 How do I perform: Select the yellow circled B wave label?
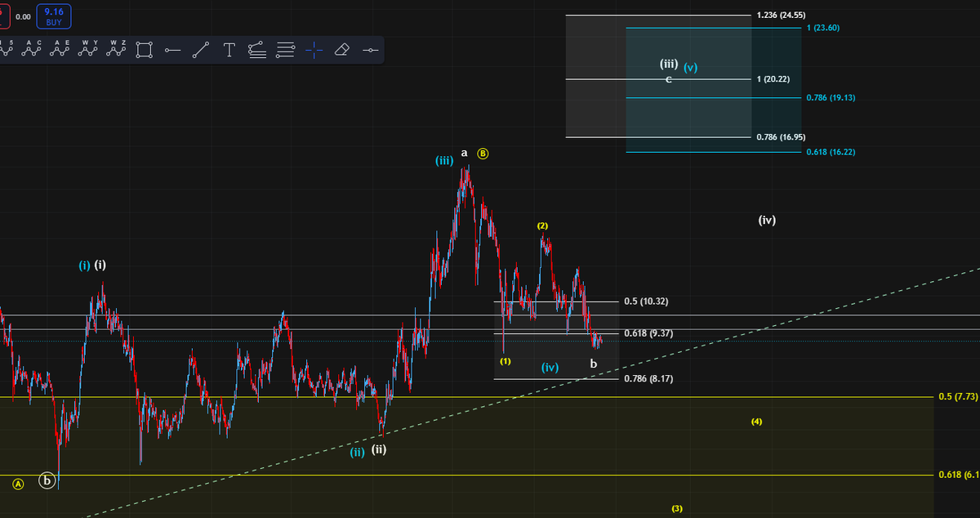click(483, 154)
